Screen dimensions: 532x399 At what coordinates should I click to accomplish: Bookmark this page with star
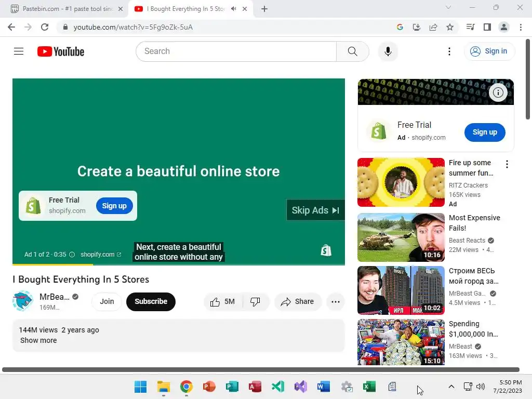click(450, 27)
